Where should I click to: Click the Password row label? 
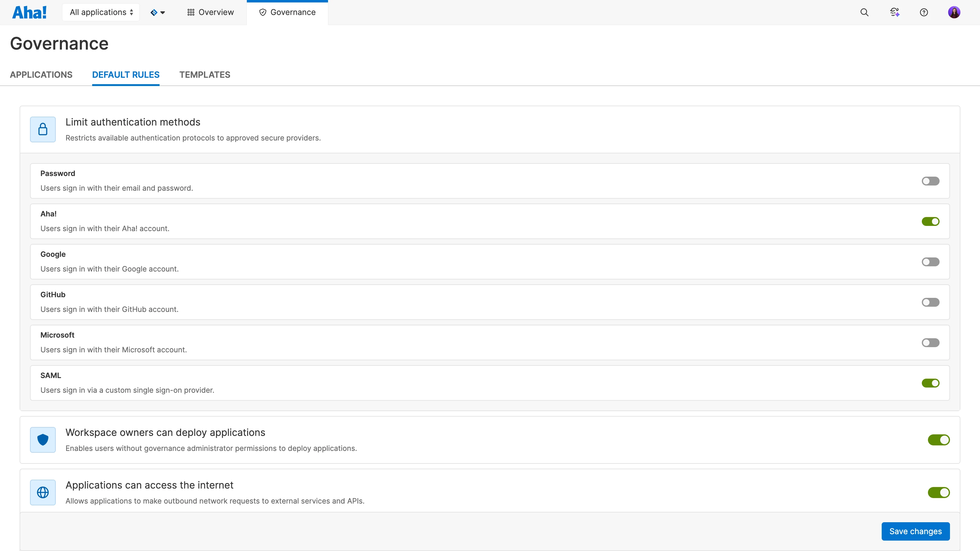tap(58, 173)
